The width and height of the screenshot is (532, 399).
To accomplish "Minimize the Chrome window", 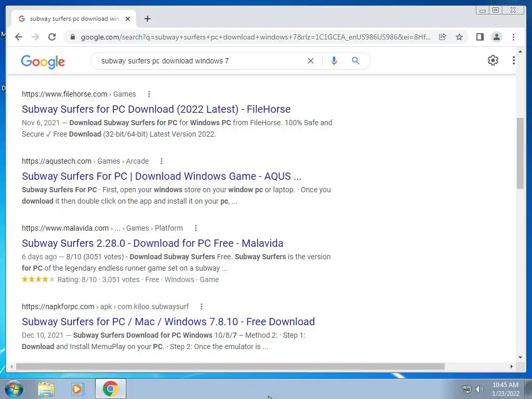I will 483,10.
